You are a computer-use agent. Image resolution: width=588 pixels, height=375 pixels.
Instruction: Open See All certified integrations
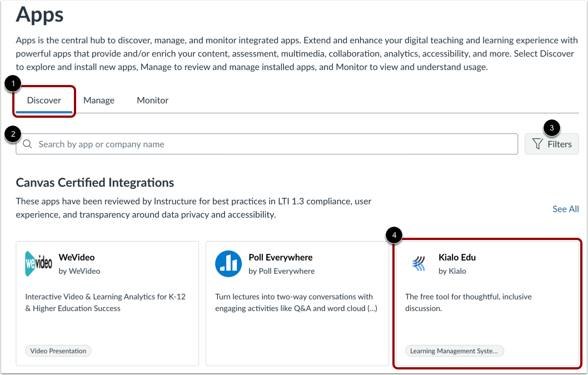tap(566, 209)
